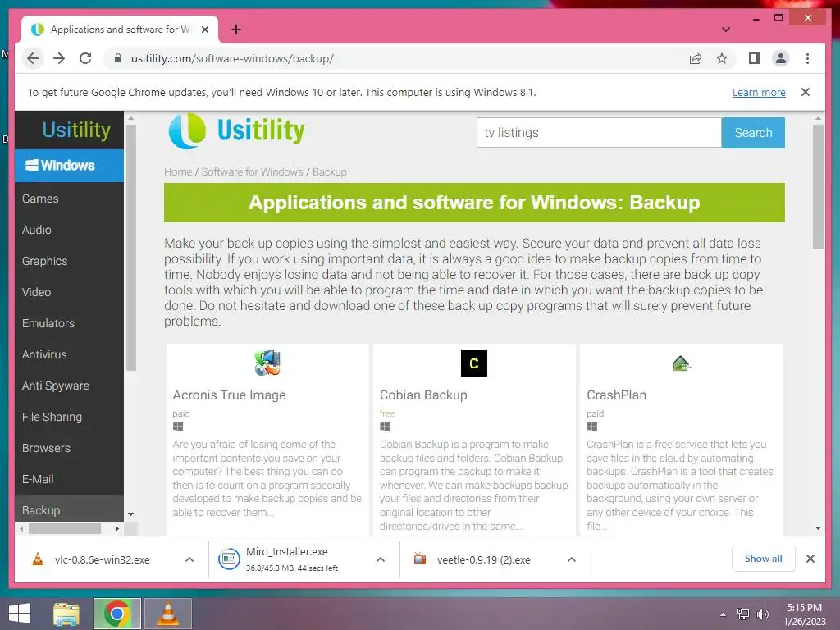Click Windows logo under Acronis paid label
840x630 pixels.
point(178,427)
